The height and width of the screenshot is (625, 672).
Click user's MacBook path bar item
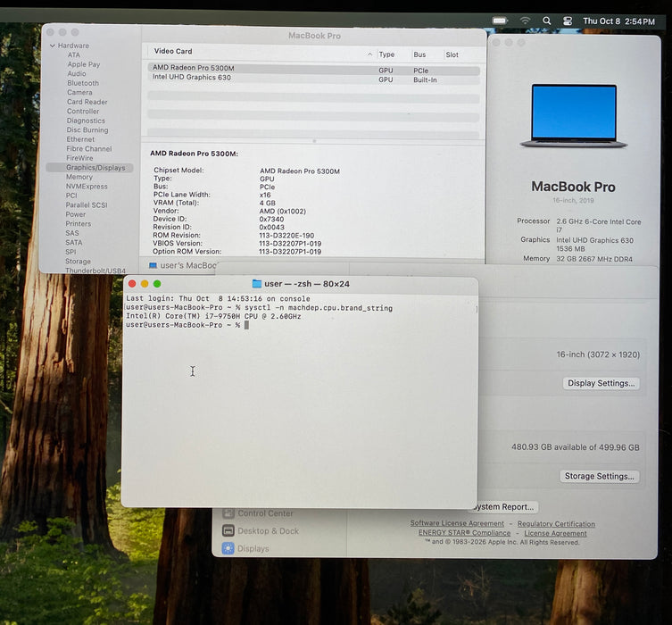pyautogui.click(x=184, y=265)
